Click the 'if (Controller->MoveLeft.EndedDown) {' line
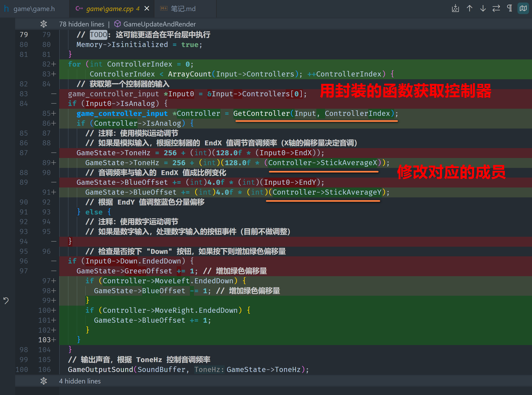 [165, 281]
